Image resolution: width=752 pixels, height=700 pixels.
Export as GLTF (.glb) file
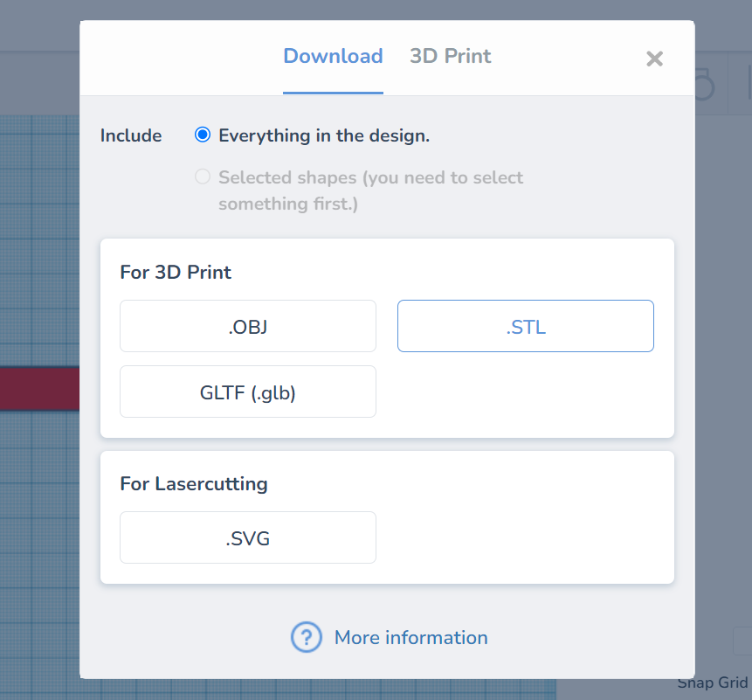pyautogui.click(x=248, y=392)
